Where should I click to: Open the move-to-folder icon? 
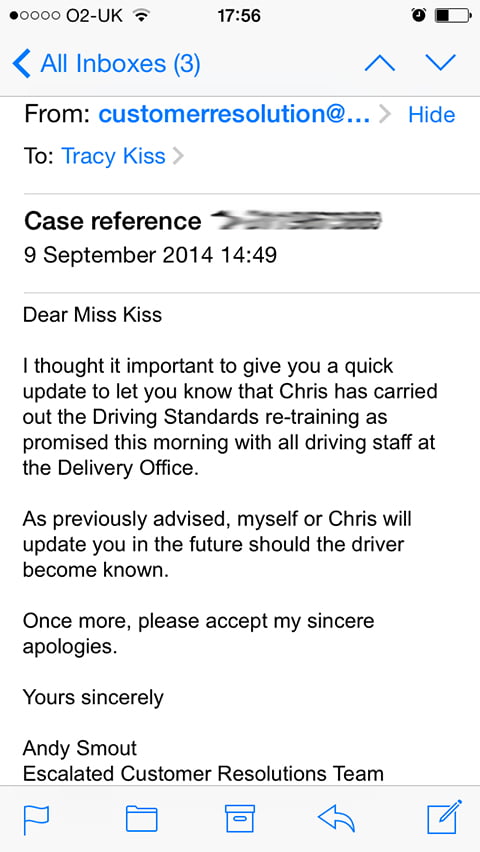(x=141, y=818)
